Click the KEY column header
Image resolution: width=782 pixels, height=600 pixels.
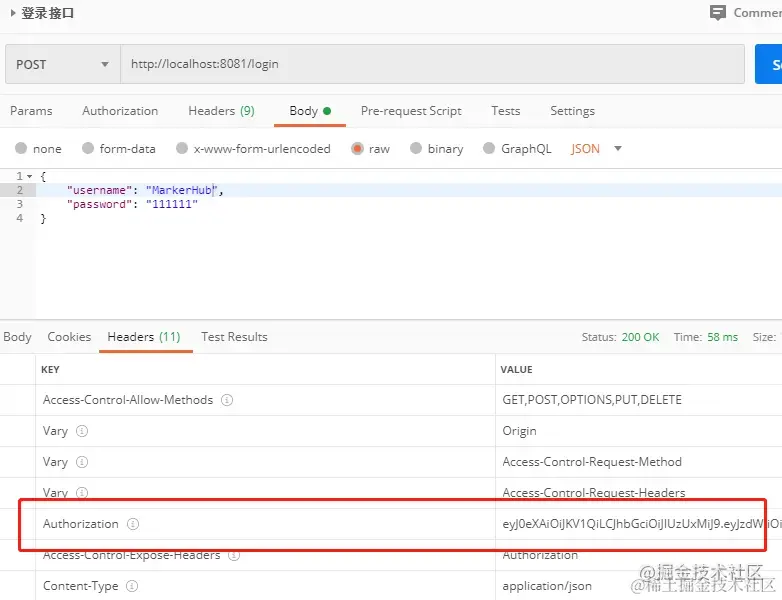(50, 370)
